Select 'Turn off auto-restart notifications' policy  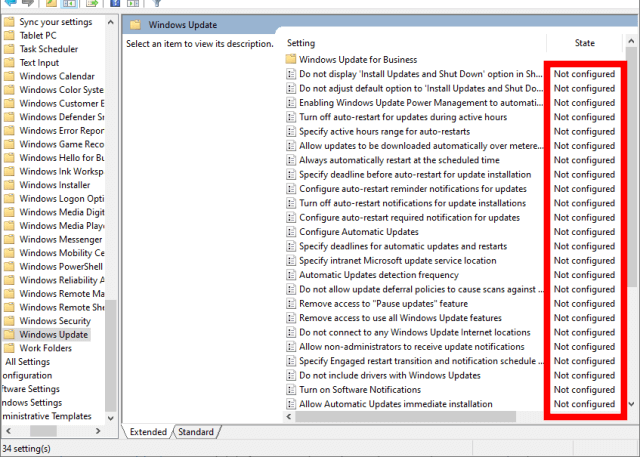coord(412,203)
